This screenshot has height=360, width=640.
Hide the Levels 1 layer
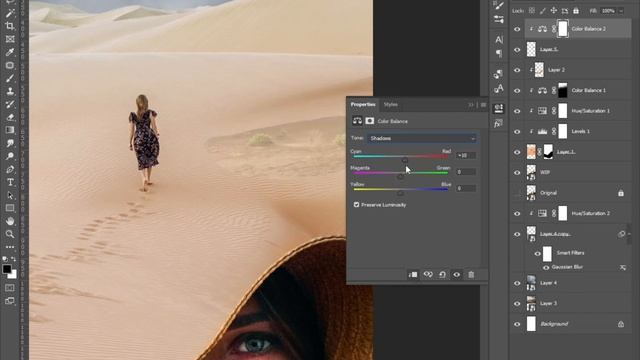(517, 131)
